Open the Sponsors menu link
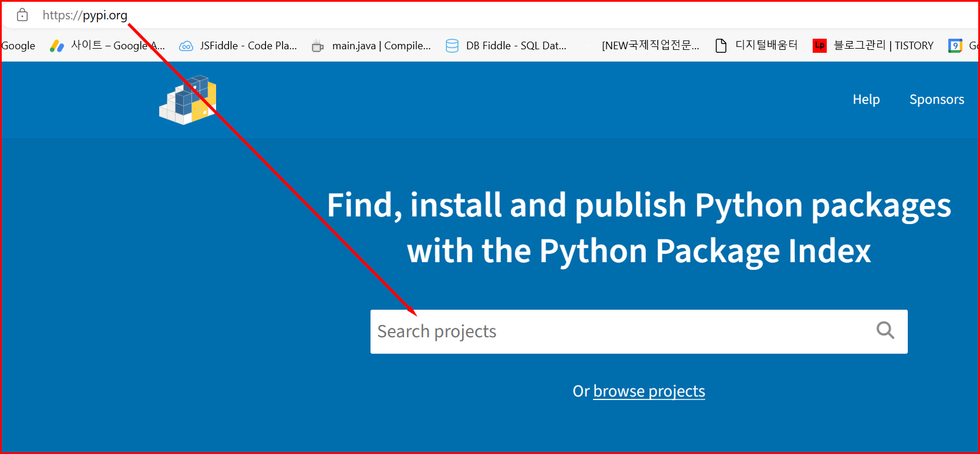Screen dimensions: 980x454 (x=937, y=100)
